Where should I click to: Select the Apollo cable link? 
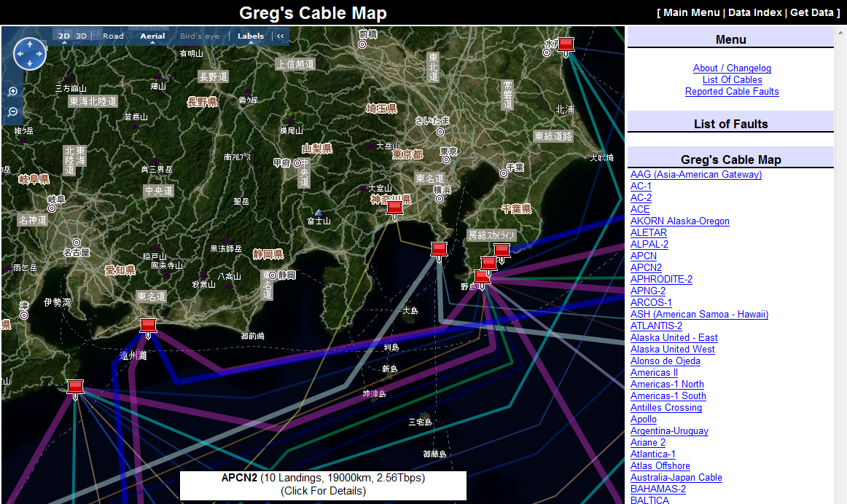click(644, 420)
